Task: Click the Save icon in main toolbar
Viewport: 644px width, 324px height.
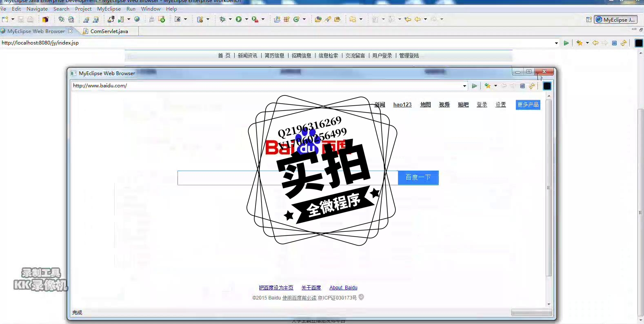Action: click(21, 19)
